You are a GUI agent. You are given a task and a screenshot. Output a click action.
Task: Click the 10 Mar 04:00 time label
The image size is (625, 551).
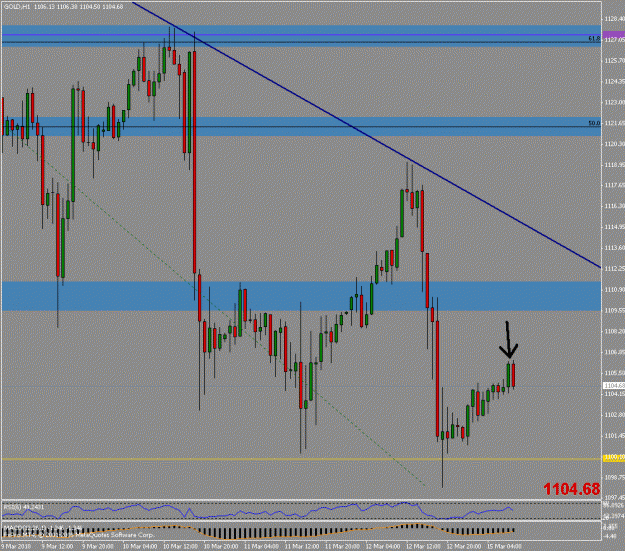pyautogui.click(x=139, y=546)
